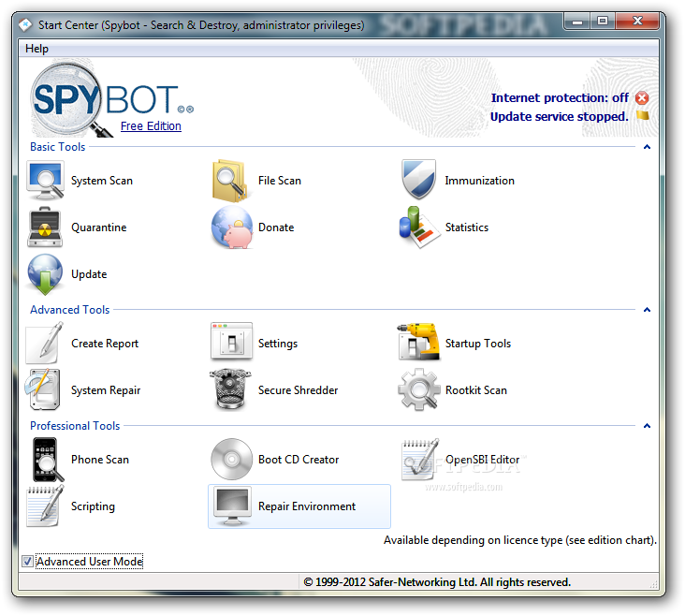Collapse the Basic Tools section
This screenshot has width=685, height=616.
647,147
